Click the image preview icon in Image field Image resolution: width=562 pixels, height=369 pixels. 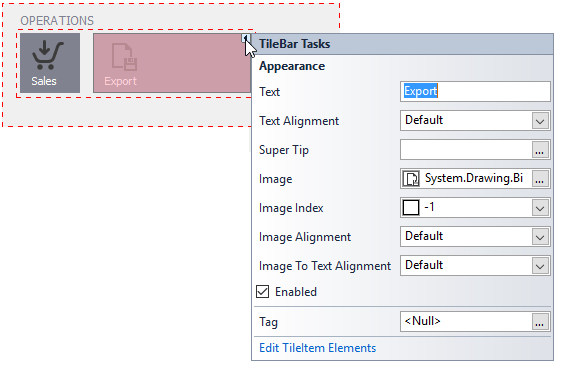pyautogui.click(x=411, y=179)
